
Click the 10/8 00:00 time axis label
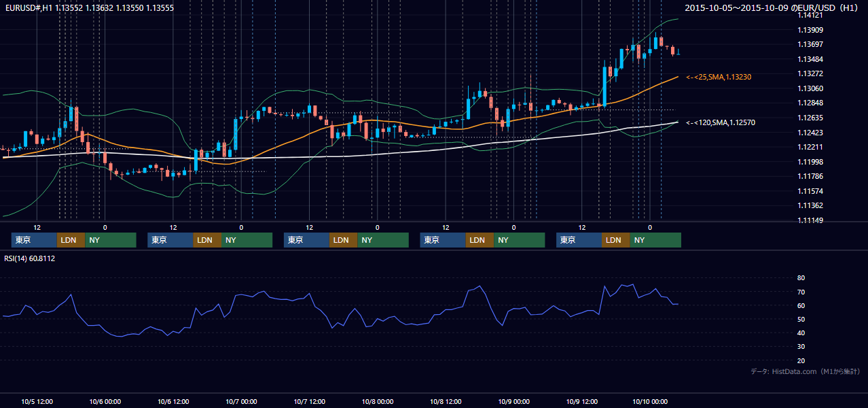(378, 401)
